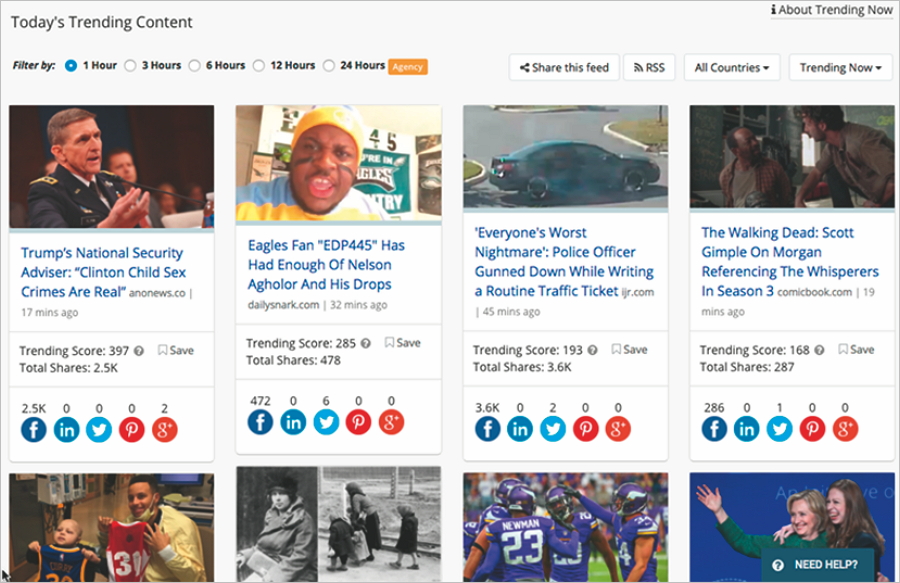
Task: Open the All Countries dropdown
Action: [731, 67]
